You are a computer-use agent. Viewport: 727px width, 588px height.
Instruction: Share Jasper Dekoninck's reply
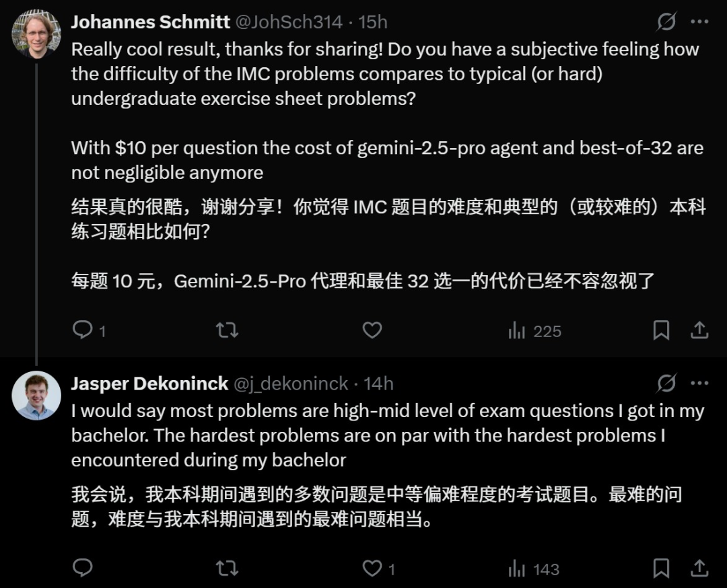click(x=699, y=568)
